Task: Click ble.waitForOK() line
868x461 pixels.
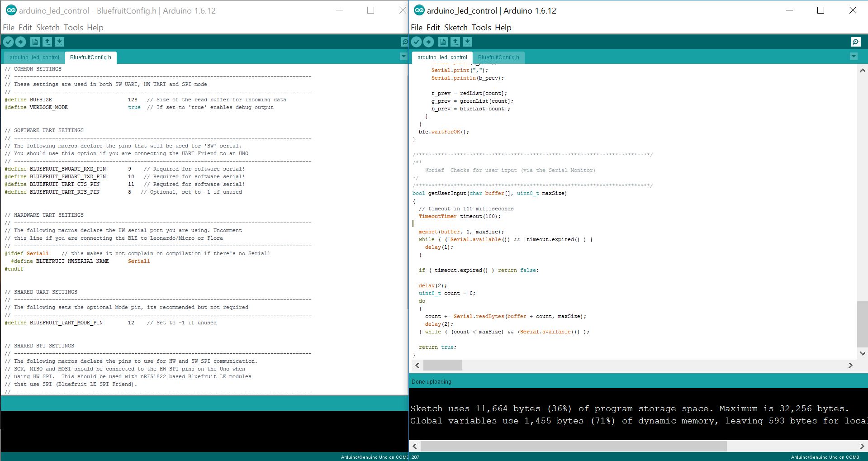Action: tap(444, 132)
